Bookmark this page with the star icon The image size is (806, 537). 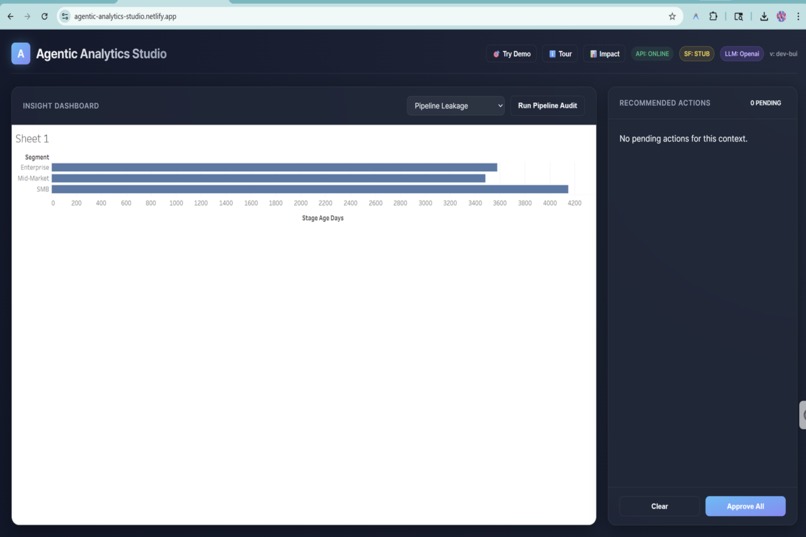[672, 16]
